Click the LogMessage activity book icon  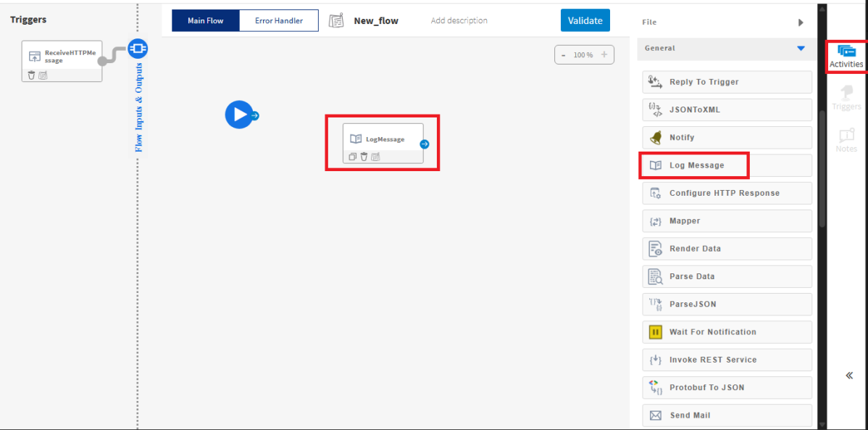356,139
